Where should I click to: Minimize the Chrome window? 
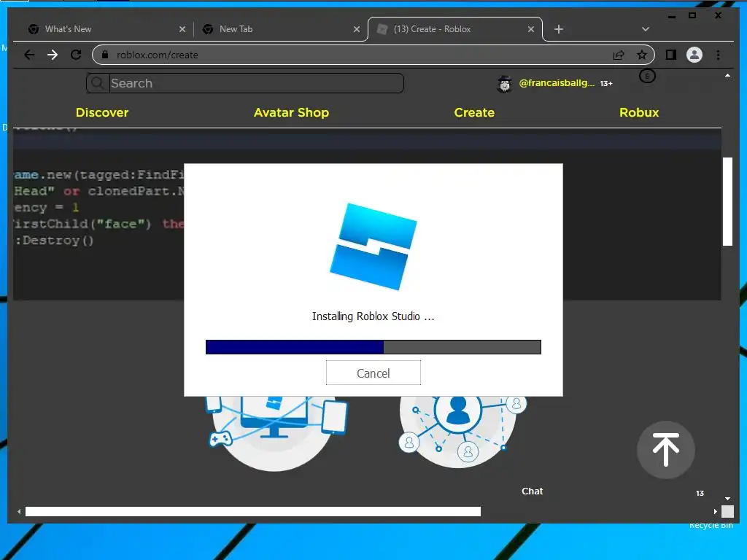[x=672, y=16]
